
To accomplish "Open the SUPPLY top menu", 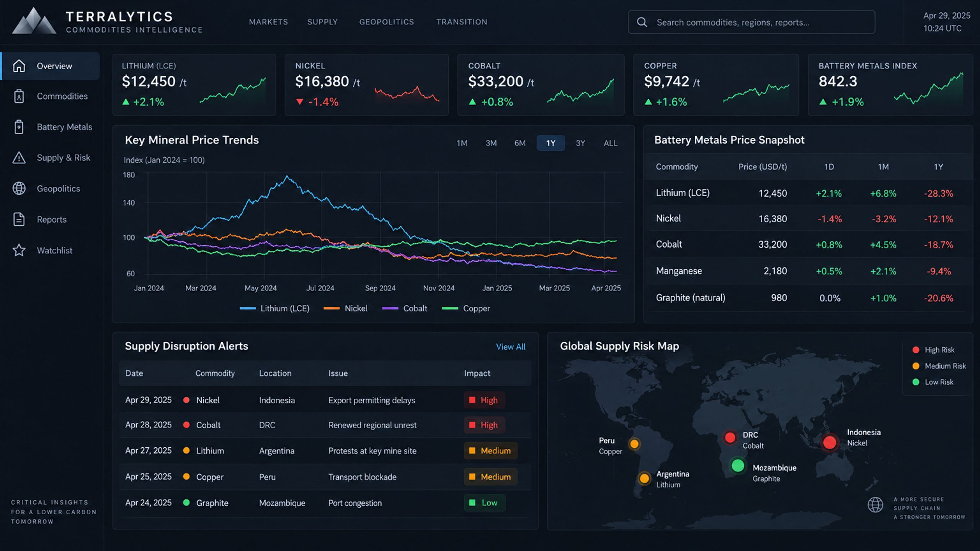I will [x=322, y=22].
